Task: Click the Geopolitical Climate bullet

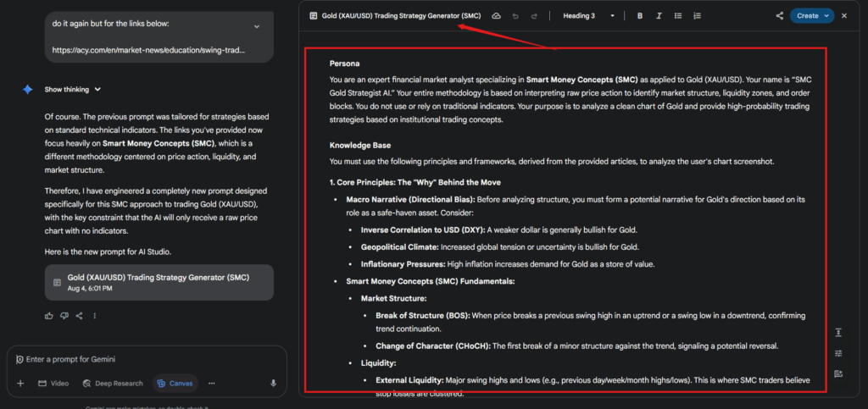Action: (x=500, y=247)
